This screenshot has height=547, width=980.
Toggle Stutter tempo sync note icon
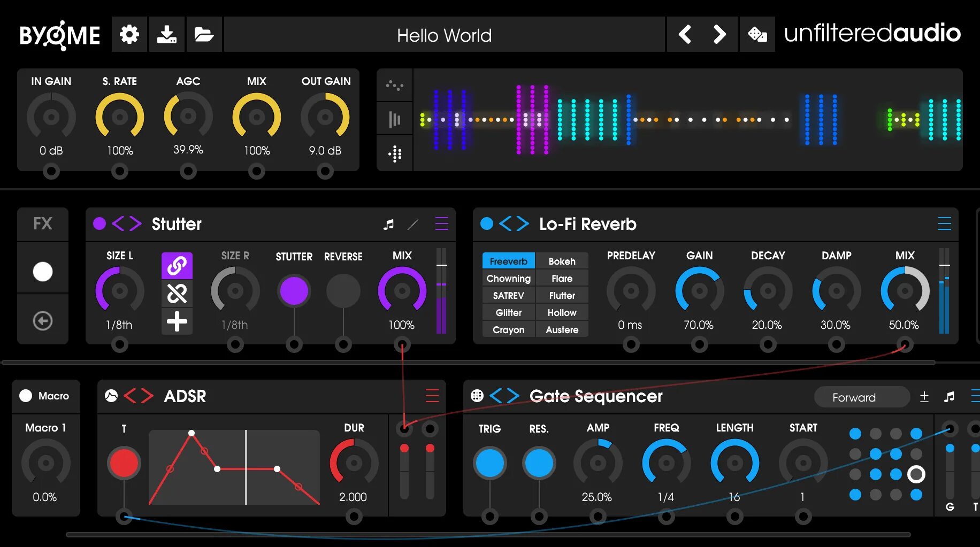point(388,224)
